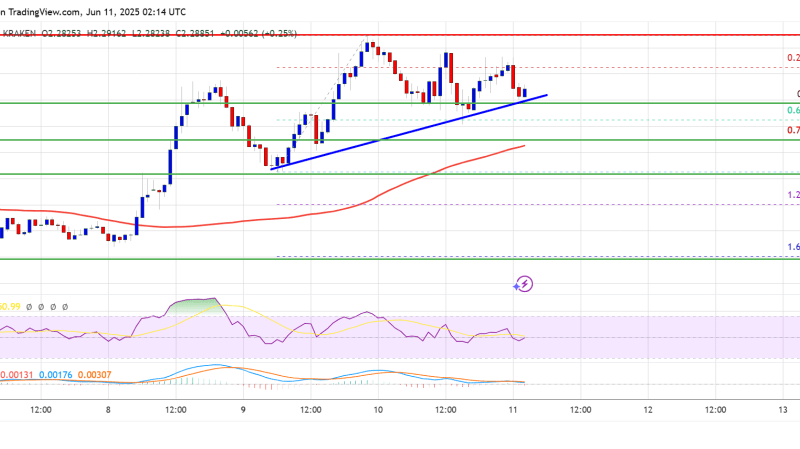Click the 1.2 Fibonacci level label
This screenshot has height=449, width=800.
click(x=793, y=195)
